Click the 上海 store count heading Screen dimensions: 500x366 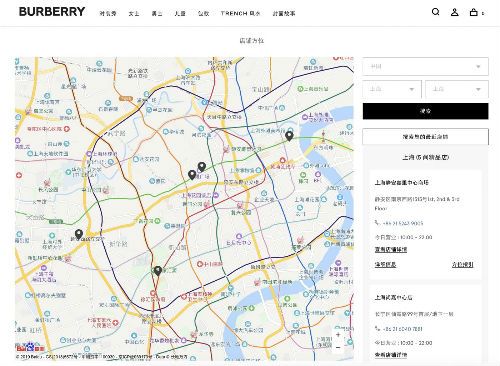425,157
